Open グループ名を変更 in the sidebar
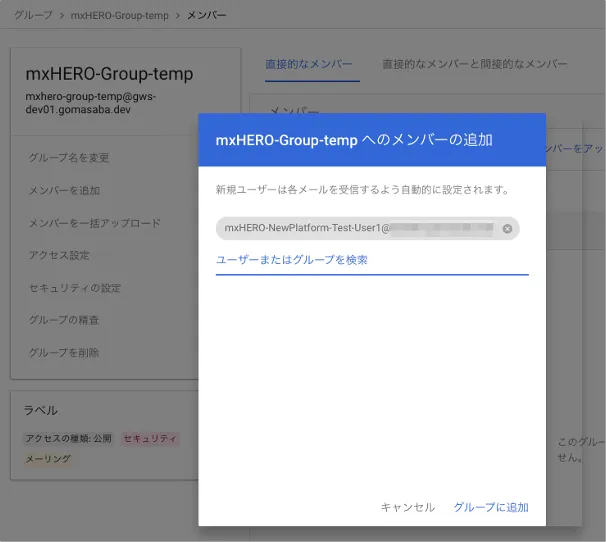Screen dimensions: 606x542 (69, 158)
